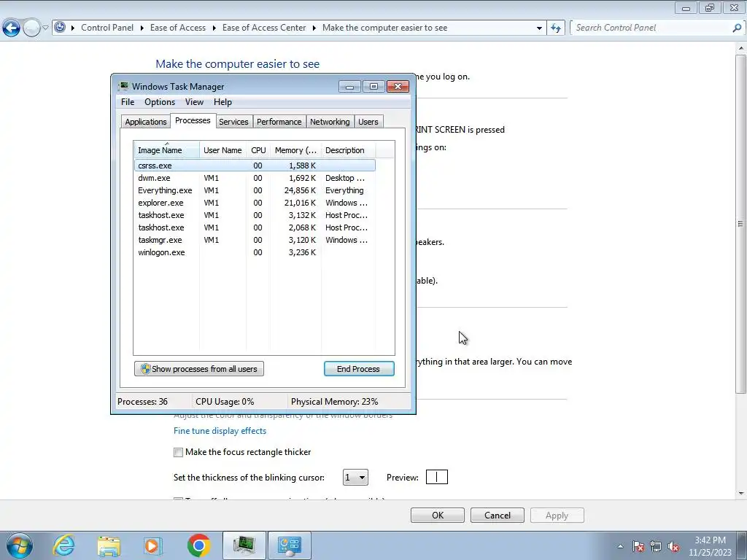The image size is (747, 560).
Task: Sort processes by the Image Name column
Action: [166, 150]
